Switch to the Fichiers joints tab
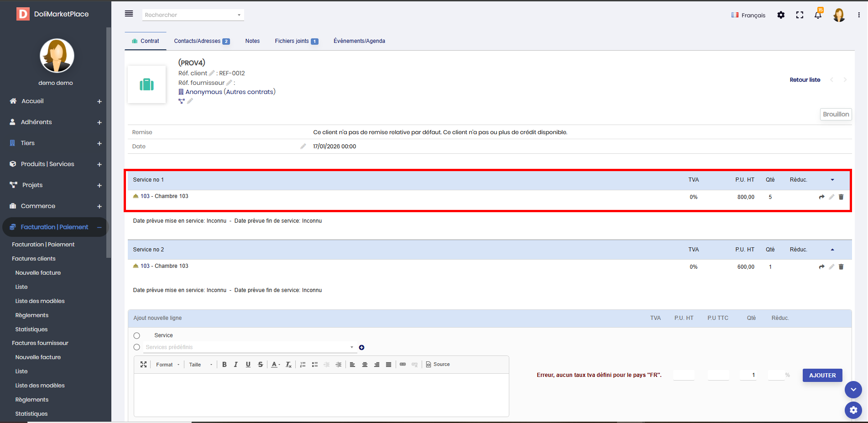The image size is (868, 423). pyautogui.click(x=297, y=41)
